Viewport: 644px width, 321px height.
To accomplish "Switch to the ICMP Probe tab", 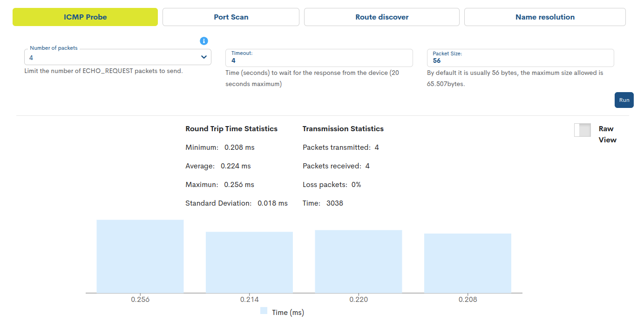I will tap(85, 17).
